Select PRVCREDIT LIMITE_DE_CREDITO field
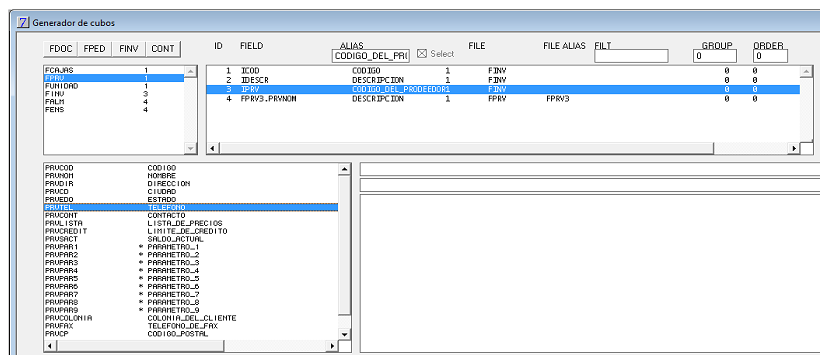 click(191, 231)
